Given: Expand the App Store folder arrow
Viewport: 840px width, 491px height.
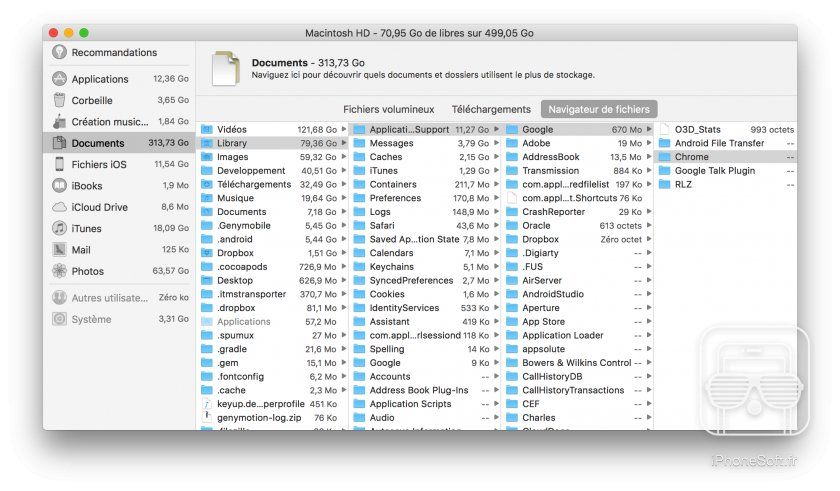Looking at the screenshot, I should pyautogui.click(x=649, y=321).
